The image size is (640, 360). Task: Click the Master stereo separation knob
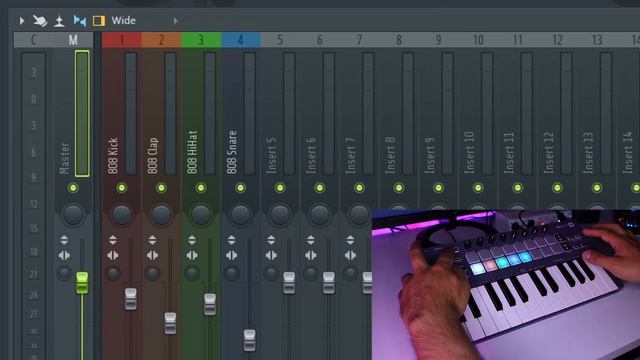coord(64,273)
